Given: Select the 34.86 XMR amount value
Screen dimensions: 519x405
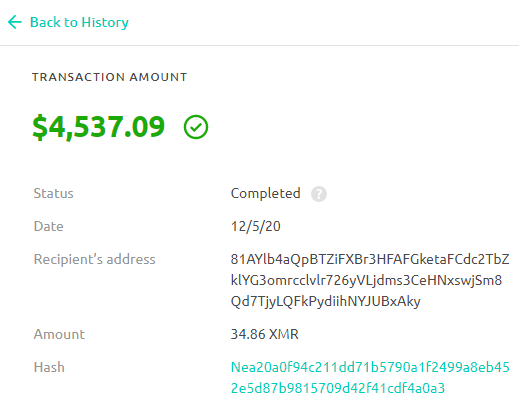Looking at the screenshot, I should [x=264, y=334].
